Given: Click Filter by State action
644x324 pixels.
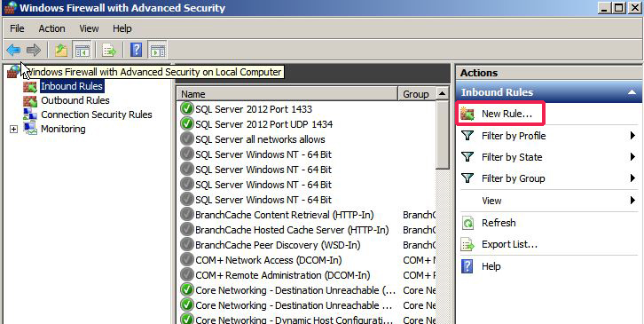Looking at the screenshot, I should pos(512,157).
